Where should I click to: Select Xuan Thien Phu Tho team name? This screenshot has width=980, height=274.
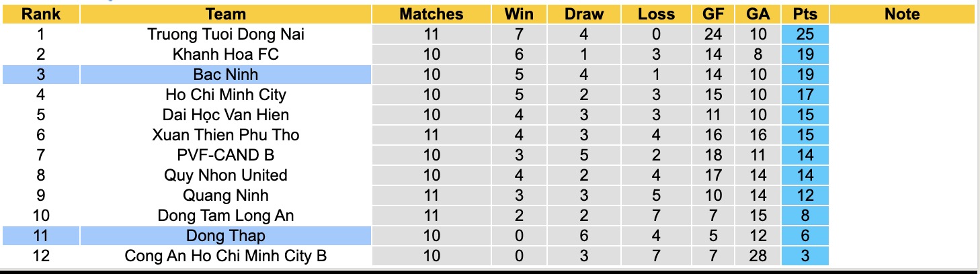click(x=226, y=135)
